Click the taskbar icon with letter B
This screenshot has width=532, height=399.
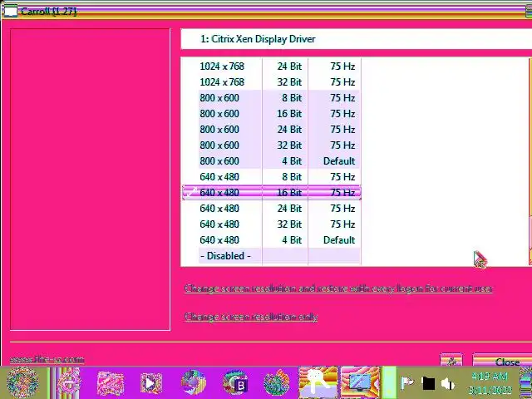pyautogui.click(x=235, y=383)
